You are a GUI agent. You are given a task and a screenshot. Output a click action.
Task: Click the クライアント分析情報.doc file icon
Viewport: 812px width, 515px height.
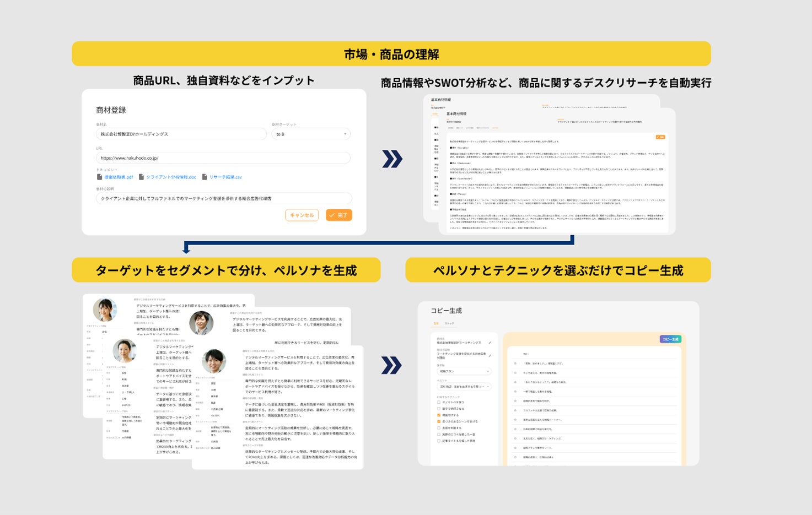pyautogui.click(x=141, y=177)
